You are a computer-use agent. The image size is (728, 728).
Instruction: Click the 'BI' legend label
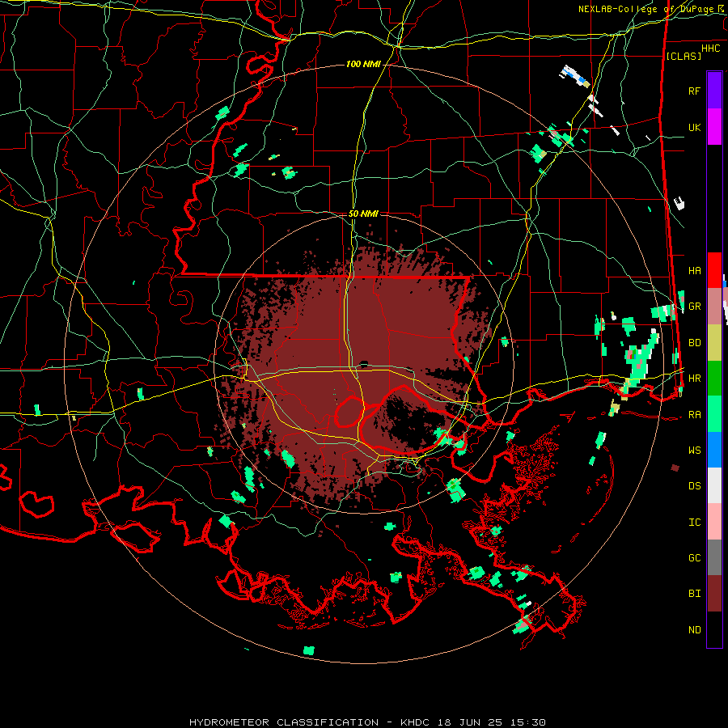tap(694, 594)
